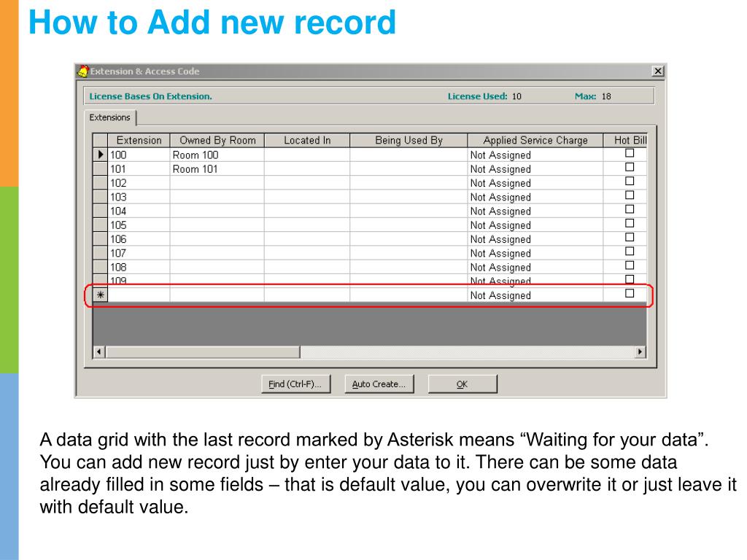
Task: Tick Hot Bill checkbox in the new record row
Action: (630, 293)
